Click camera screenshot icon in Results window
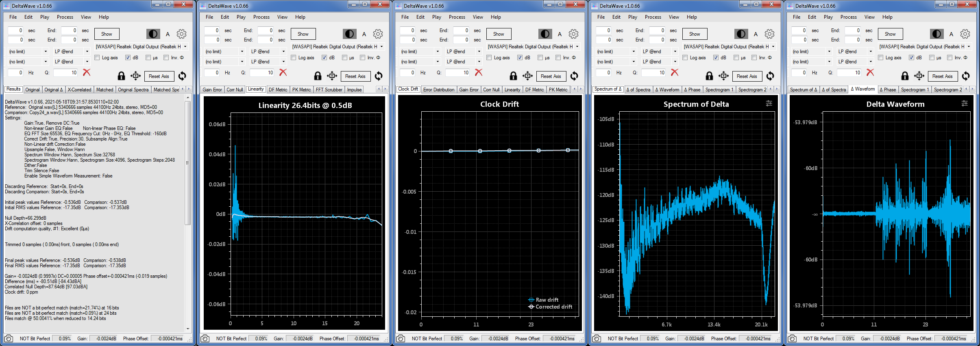This screenshot has height=346, width=980. point(9,338)
